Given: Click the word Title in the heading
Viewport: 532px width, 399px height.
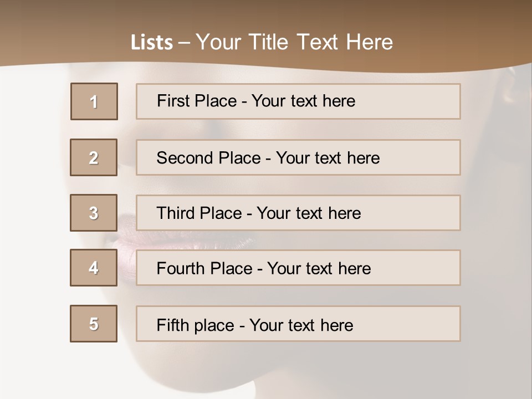Looking at the screenshot, I should tap(270, 43).
